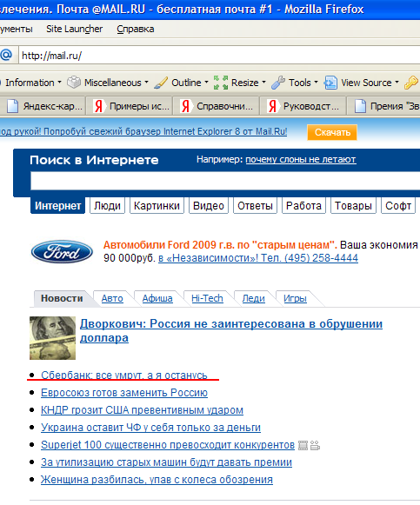Click the camera icon beside Superjet news
The height and width of the screenshot is (505, 420).
[x=315, y=445]
